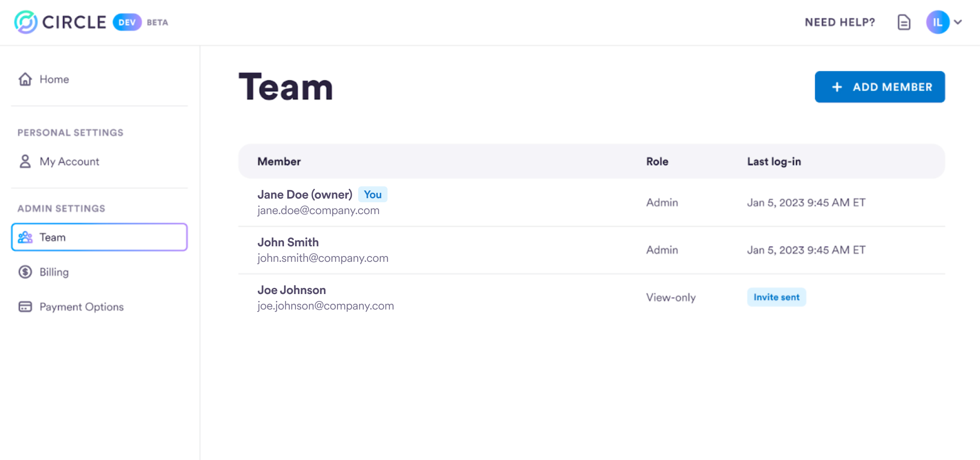Click the ADD MEMBER button
Screen dimensions: 980x460
(x=880, y=87)
